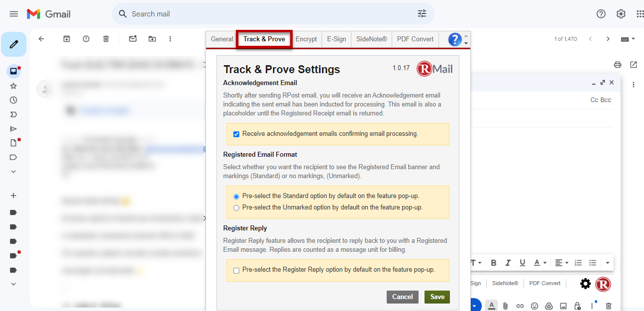The height and width of the screenshot is (311, 644).
Task: Apply italic formatting
Action: [508, 263]
